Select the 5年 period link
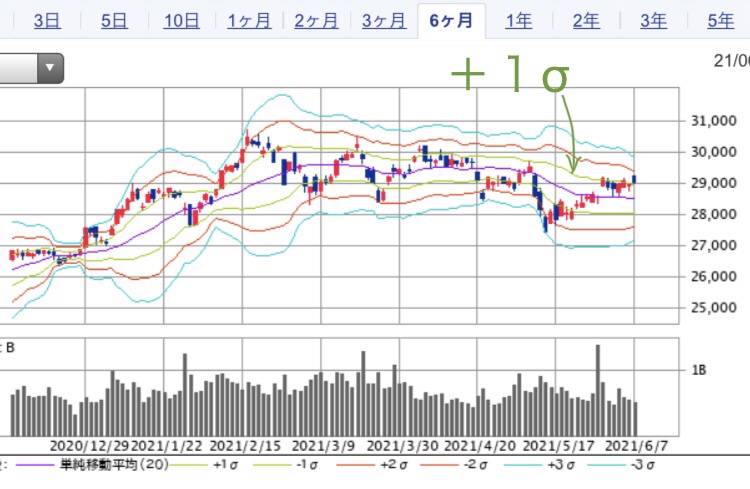 tap(720, 21)
